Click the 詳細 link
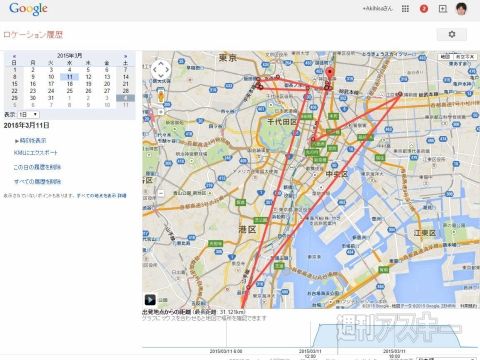 (x=122, y=196)
